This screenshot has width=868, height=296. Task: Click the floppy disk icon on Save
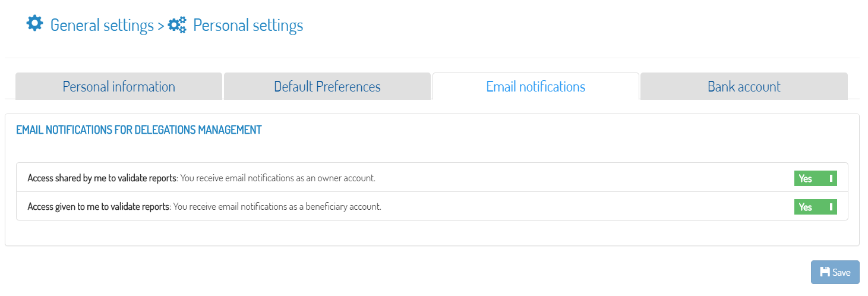pyautogui.click(x=825, y=272)
